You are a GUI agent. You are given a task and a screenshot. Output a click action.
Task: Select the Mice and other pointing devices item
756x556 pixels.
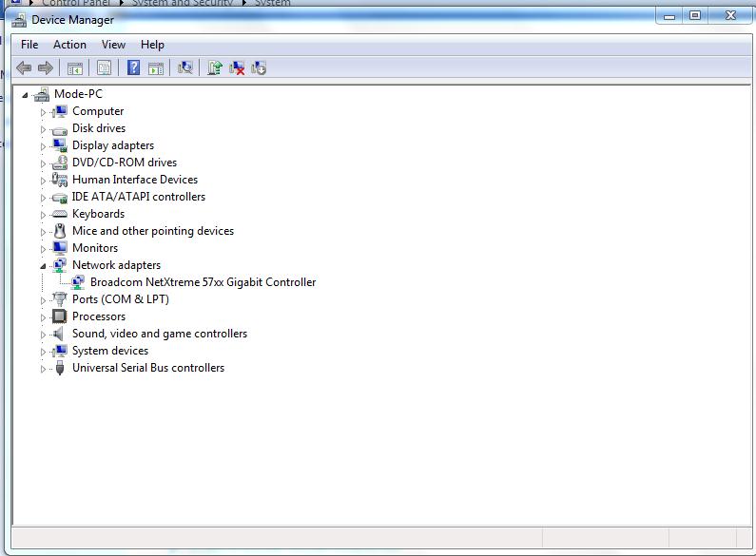click(x=152, y=231)
